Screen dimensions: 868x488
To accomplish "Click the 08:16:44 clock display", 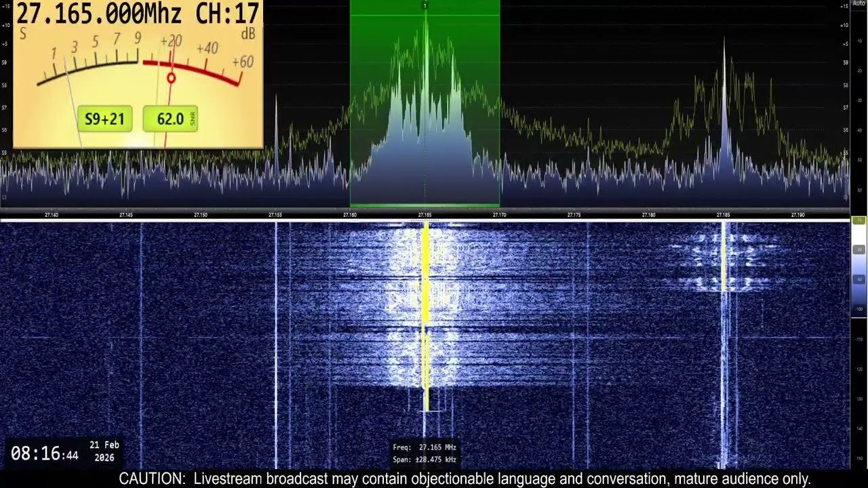I will tap(45, 453).
